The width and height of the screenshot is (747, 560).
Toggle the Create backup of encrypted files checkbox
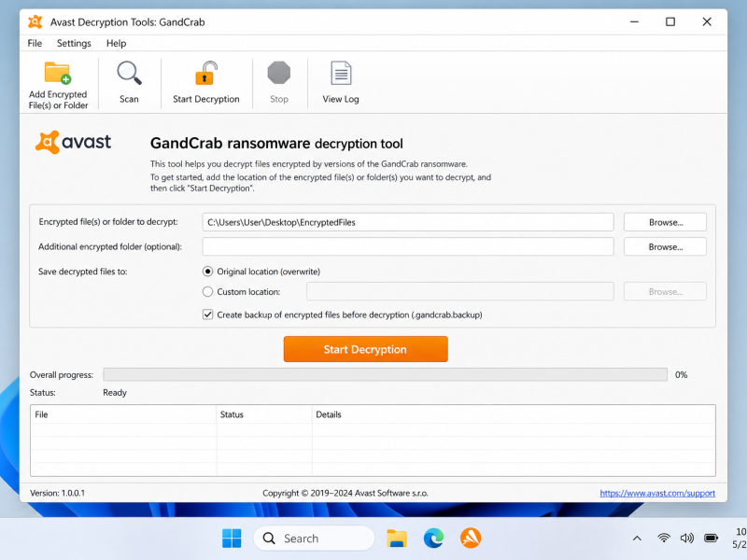click(207, 315)
